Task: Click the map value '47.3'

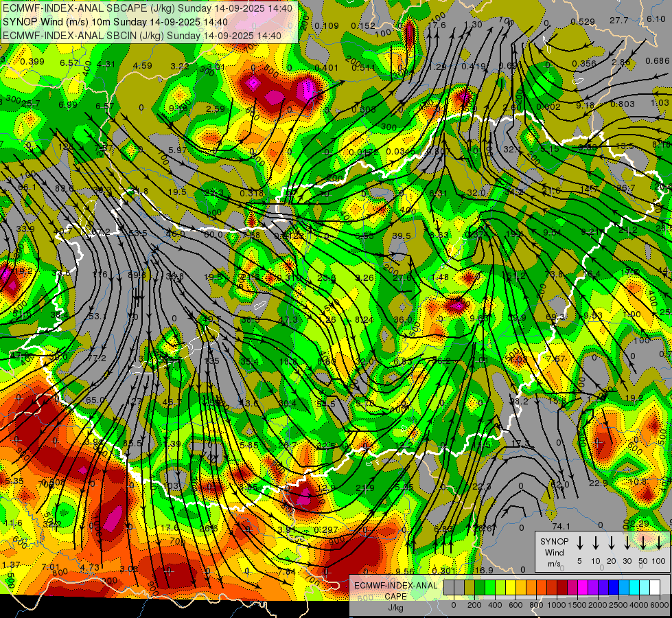Action: (x=288, y=319)
